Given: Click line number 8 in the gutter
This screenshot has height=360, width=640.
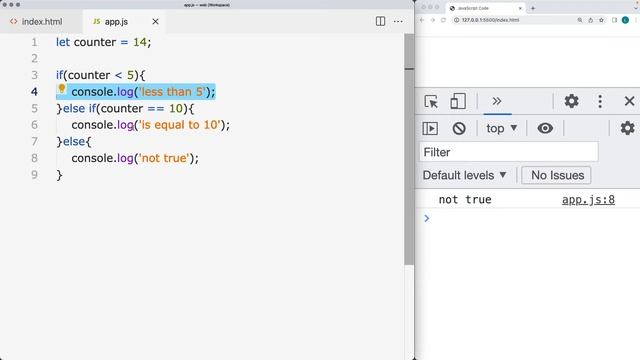Looking at the screenshot, I should (35, 158).
